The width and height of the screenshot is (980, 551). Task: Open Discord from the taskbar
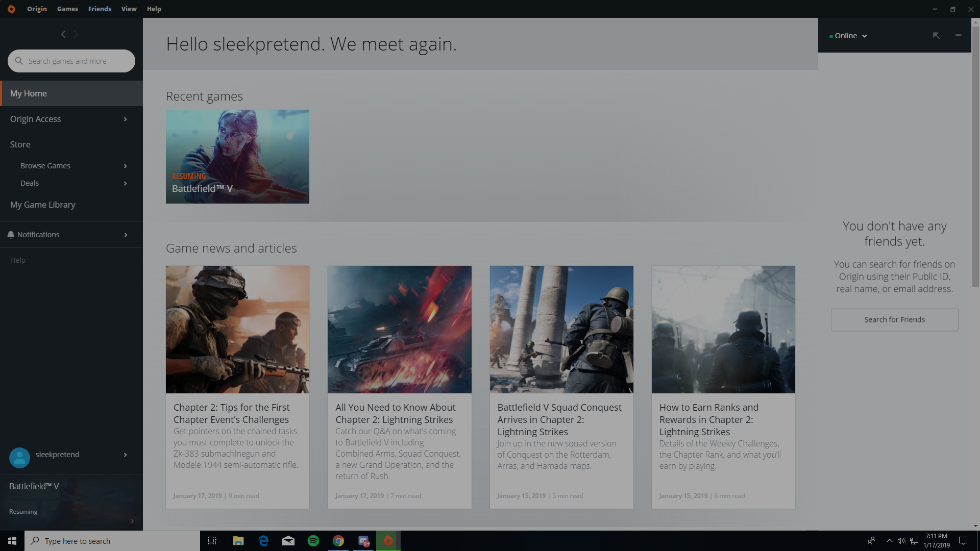click(x=363, y=541)
